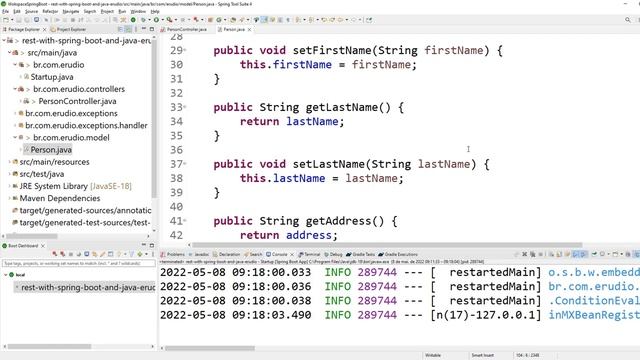Click the search magnifier icon at the toolbar's far right
The height and width of the screenshot is (360, 640).
628,20
